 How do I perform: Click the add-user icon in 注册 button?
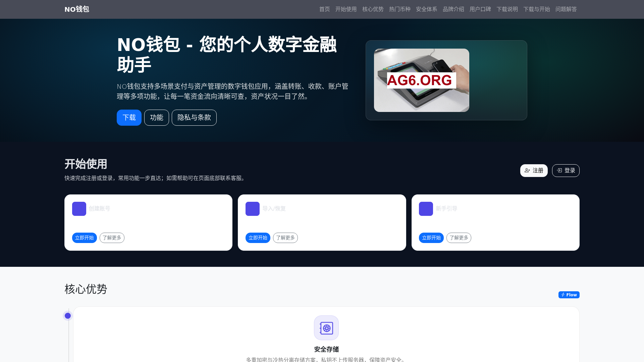527,171
